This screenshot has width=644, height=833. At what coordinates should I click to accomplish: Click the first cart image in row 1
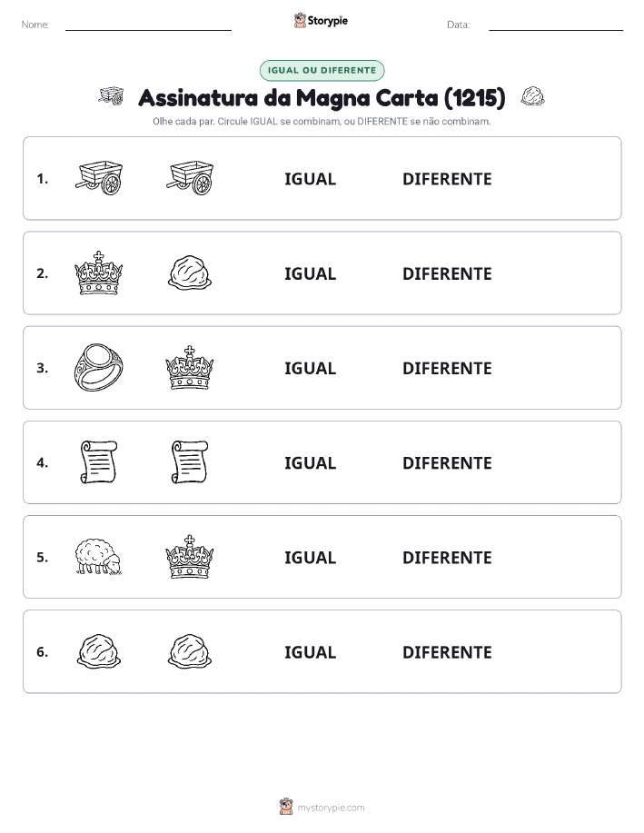(x=99, y=178)
